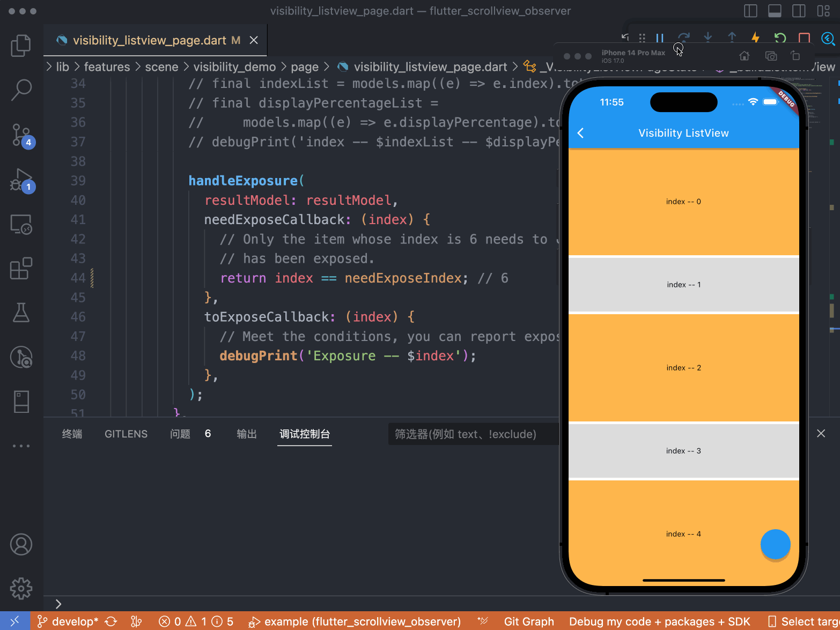Toggle Panel layout icon in title bar

(x=775, y=11)
